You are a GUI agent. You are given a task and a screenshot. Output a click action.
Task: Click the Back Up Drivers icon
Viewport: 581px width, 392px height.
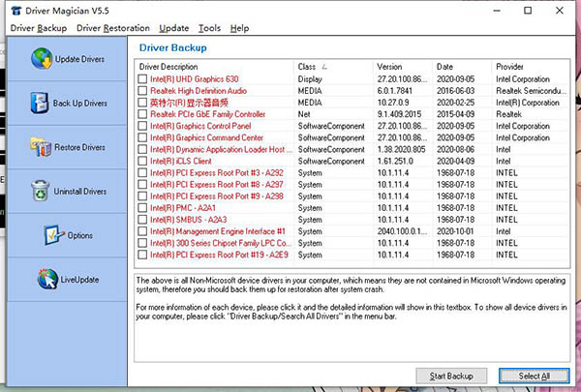pos(40,103)
